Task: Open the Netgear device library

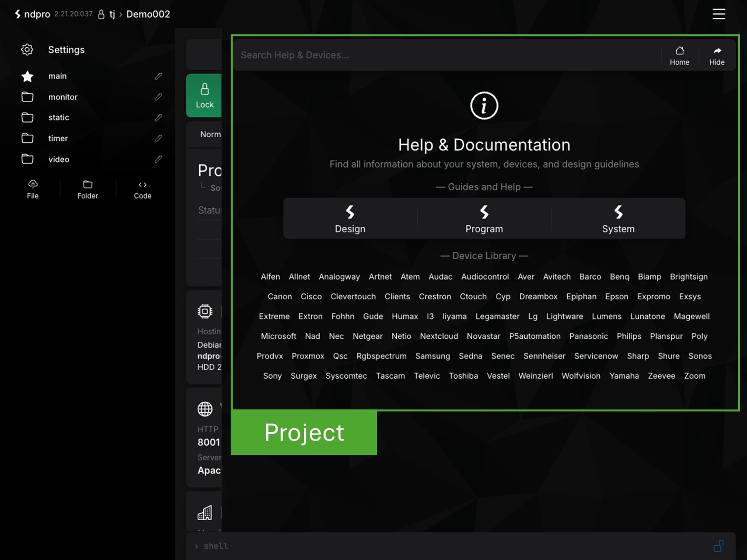Action: [368, 336]
